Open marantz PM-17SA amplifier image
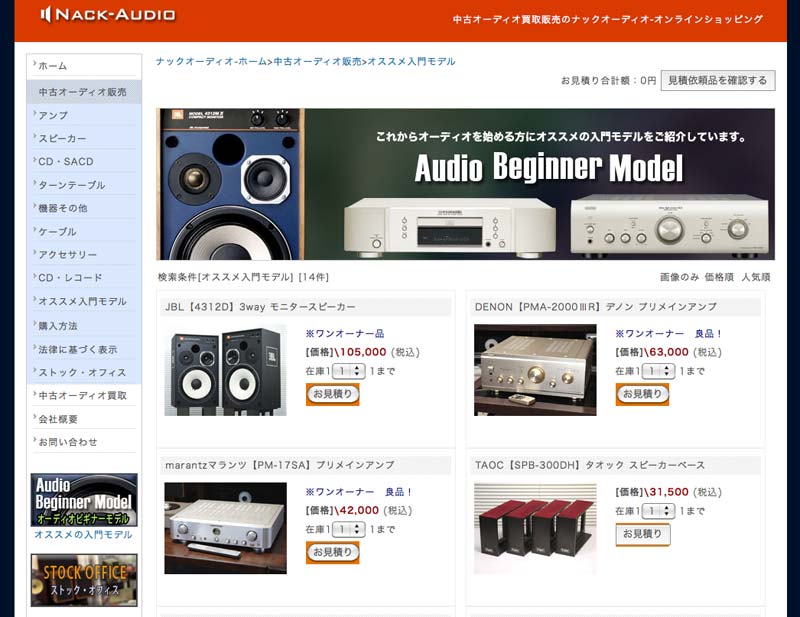The height and width of the screenshot is (617, 800). [226, 528]
